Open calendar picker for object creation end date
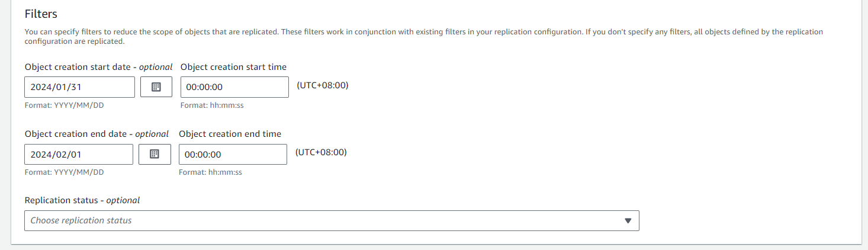The image size is (868, 250). (155, 154)
